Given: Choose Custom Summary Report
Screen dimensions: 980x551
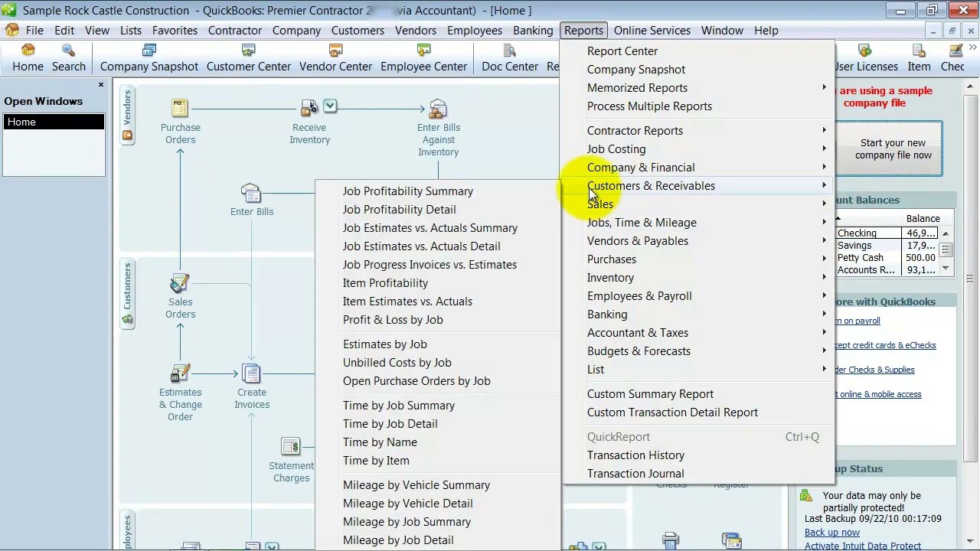Looking at the screenshot, I should (650, 393).
